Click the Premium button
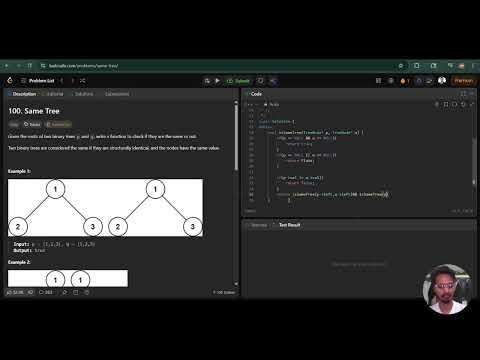Viewport: 480px width, 360px height. pyautogui.click(x=463, y=81)
